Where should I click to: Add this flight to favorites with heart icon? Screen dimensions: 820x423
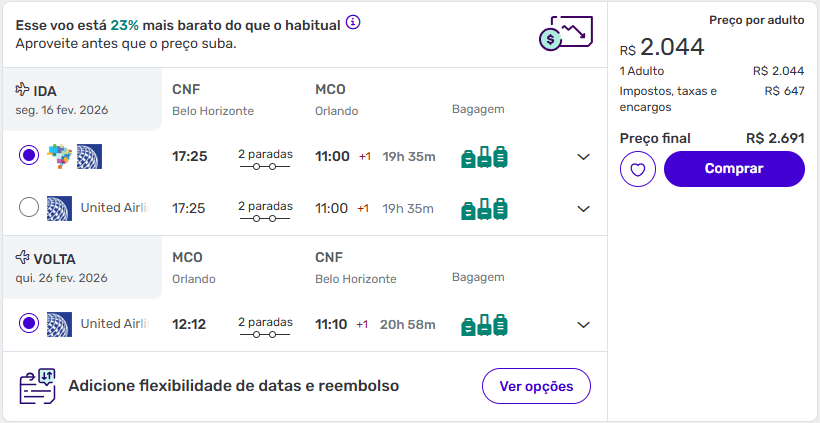point(637,170)
